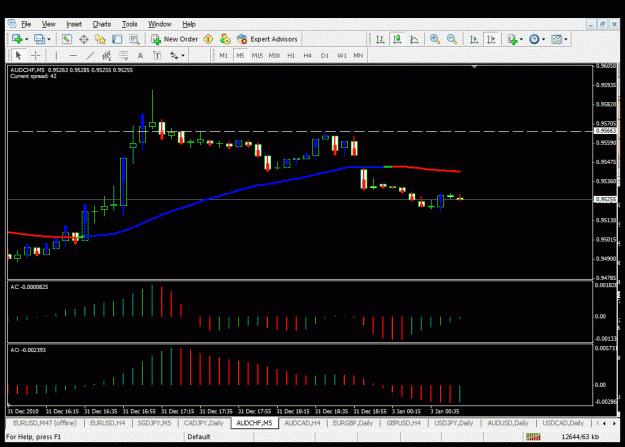This screenshot has height=447, width=625.
Task: Click the chart shift triangle marker
Action: click(474, 67)
